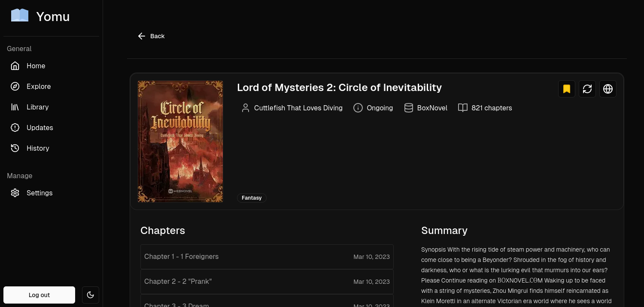Click the Fantasy genre tag
644x307 pixels.
(252, 198)
